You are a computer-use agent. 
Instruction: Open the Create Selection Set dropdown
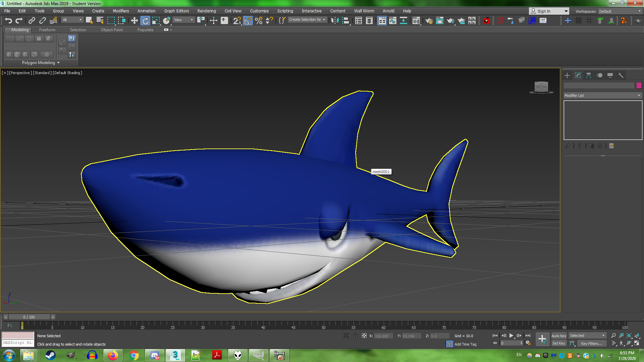tap(307, 20)
